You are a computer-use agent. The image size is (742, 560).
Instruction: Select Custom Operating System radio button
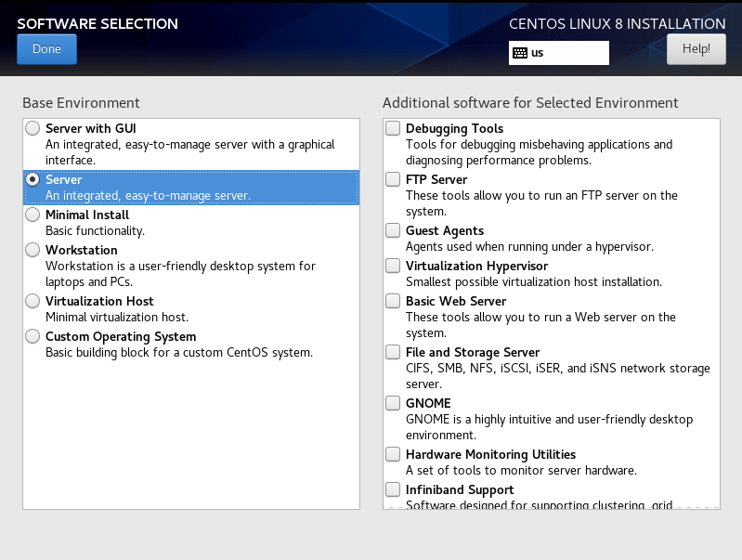click(x=33, y=336)
